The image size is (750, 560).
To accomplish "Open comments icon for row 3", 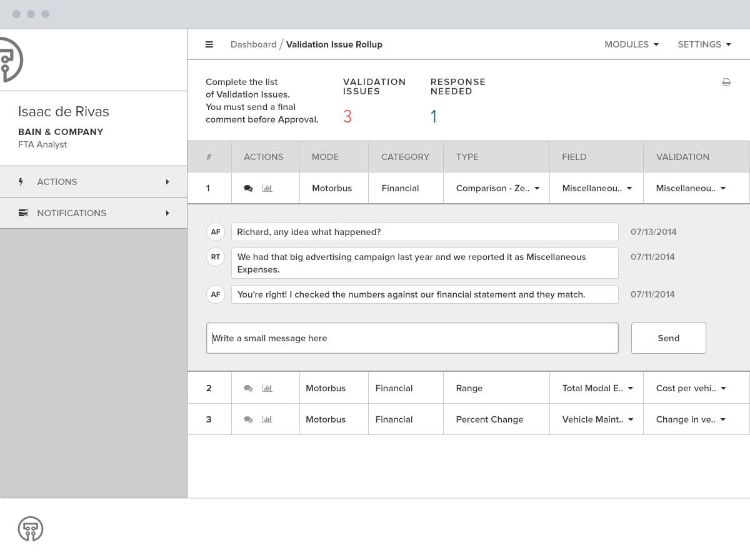I will coord(248,419).
